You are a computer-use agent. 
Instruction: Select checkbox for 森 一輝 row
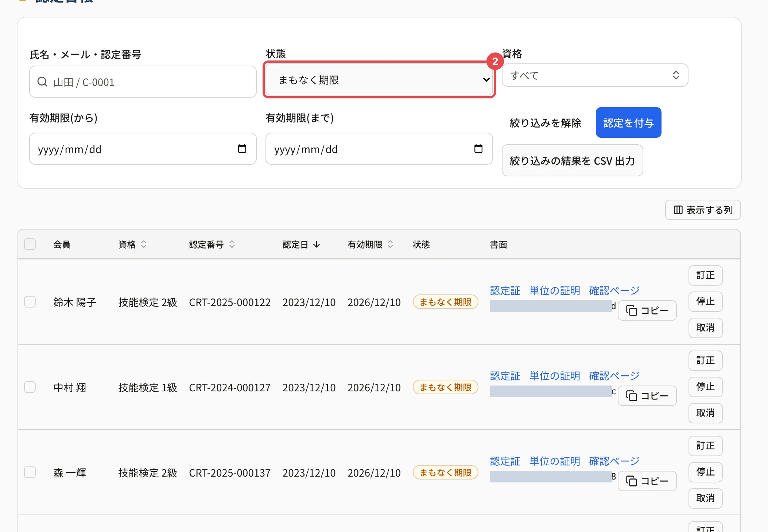click(x=30, y=472)
